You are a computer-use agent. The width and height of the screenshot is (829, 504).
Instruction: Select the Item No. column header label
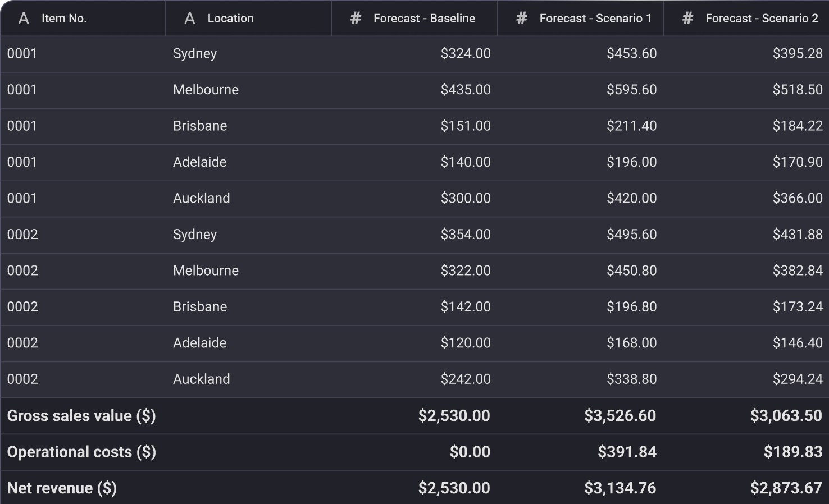pyautogui.click(x=64, y=19)
